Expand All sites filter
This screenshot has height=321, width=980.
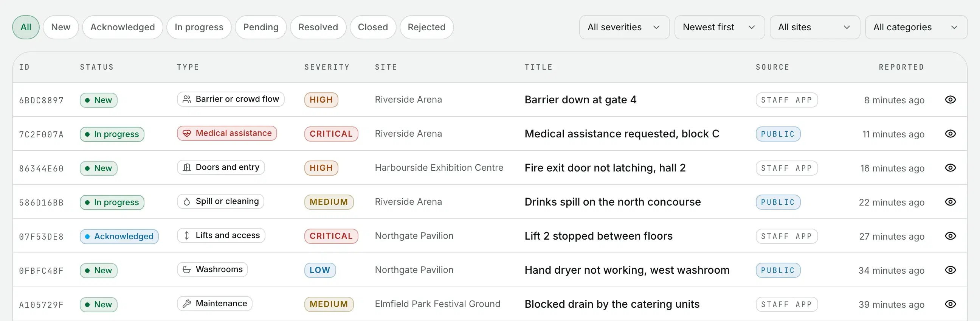tap(814, 27)
